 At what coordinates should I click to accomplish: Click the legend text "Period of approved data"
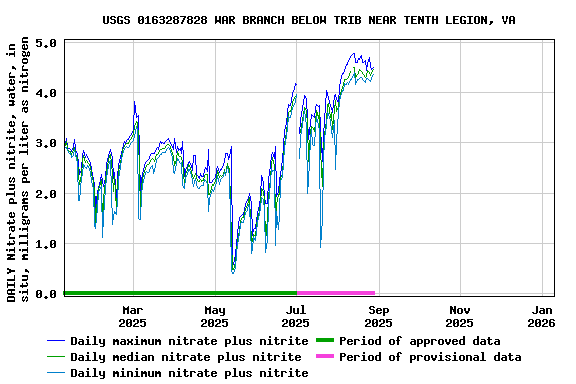pyautogui.click(x=420, y=341)
